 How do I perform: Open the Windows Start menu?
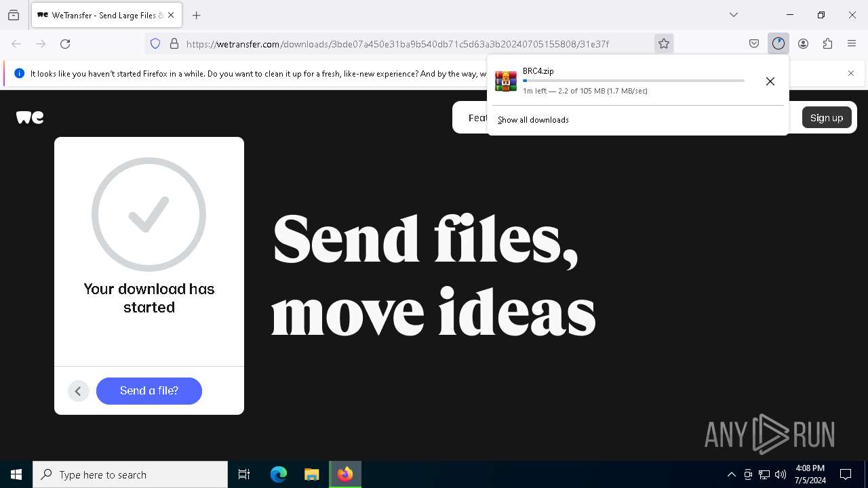point(16,474)
